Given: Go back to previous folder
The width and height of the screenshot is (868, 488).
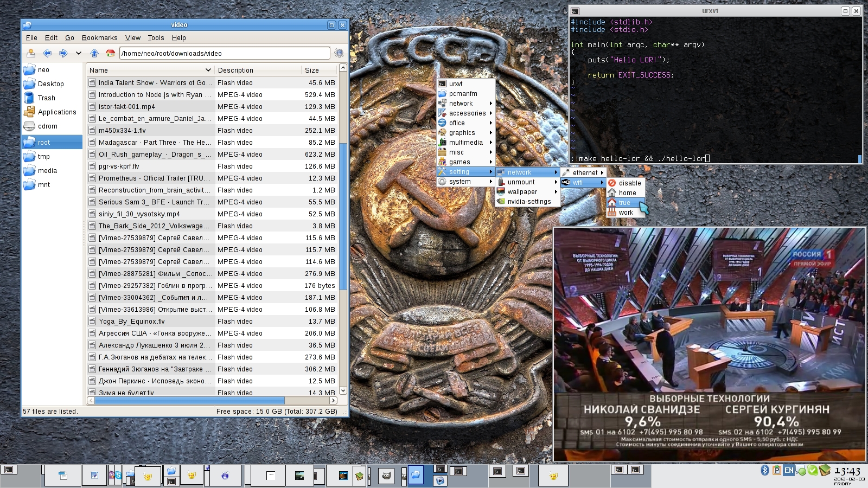Looking at the screenshot, I should tap(47, 53).
